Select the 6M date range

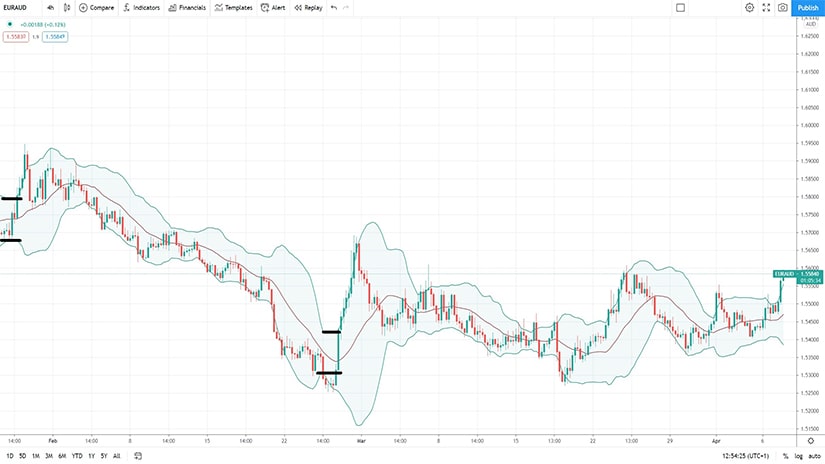(62, 456)
